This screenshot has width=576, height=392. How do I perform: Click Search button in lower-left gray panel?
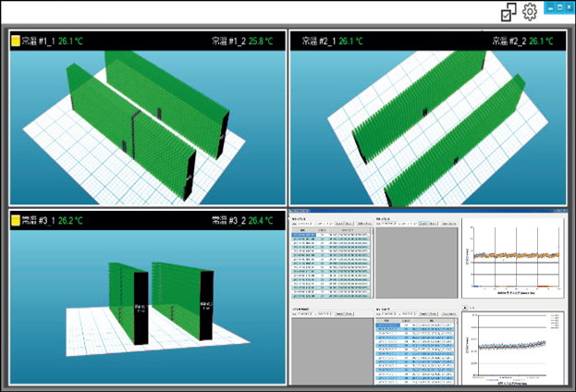tap(339, 314)
